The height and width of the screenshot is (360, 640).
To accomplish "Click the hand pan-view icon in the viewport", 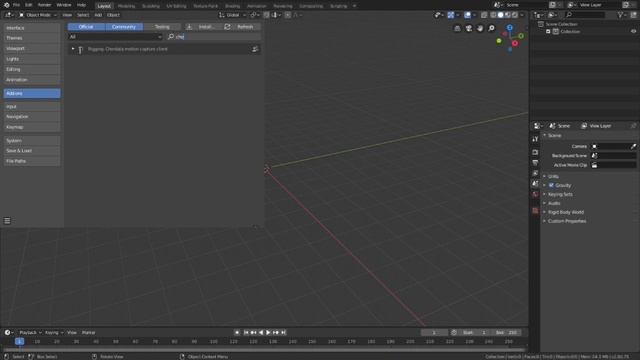I will (x=480, y=28).
